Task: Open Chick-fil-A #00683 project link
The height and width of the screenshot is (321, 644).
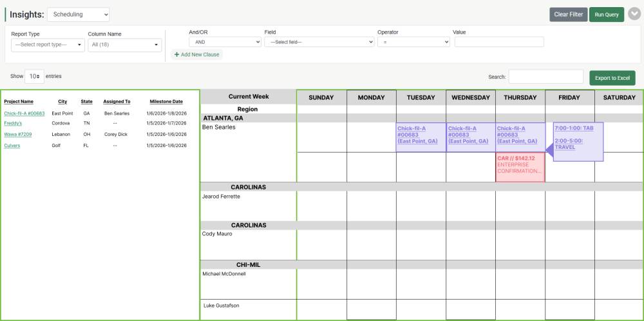Action: coord(24,113)
